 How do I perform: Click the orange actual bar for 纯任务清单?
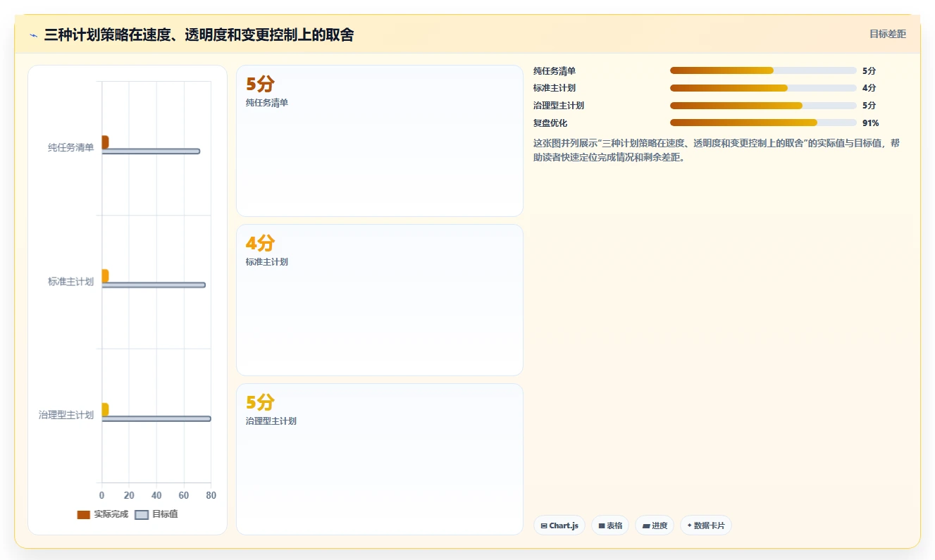(105, 142)
